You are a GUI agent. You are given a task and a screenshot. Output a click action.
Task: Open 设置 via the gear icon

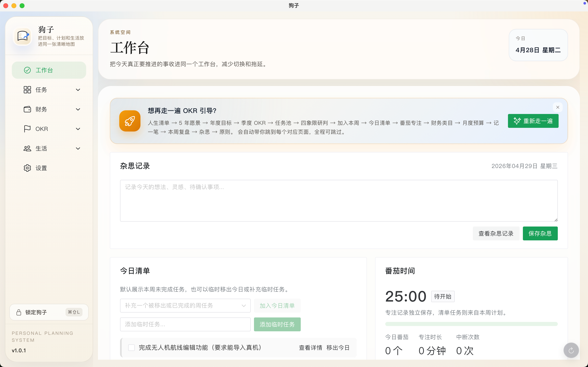pyautogui.click(x=27, y=168)
